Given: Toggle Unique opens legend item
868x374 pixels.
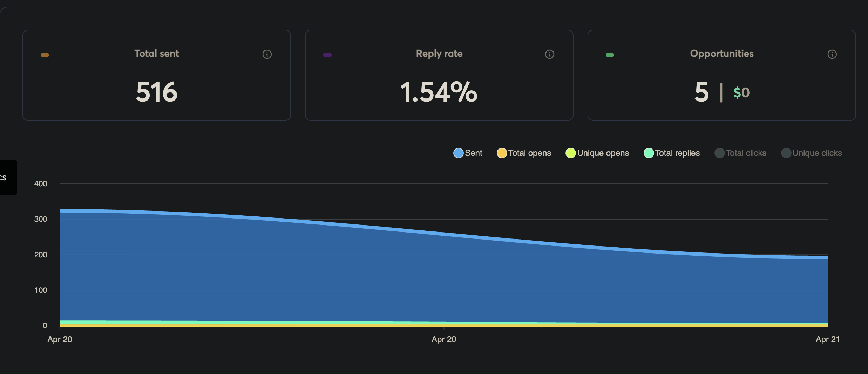Looking at the screenshot, I should coord(597,153).
